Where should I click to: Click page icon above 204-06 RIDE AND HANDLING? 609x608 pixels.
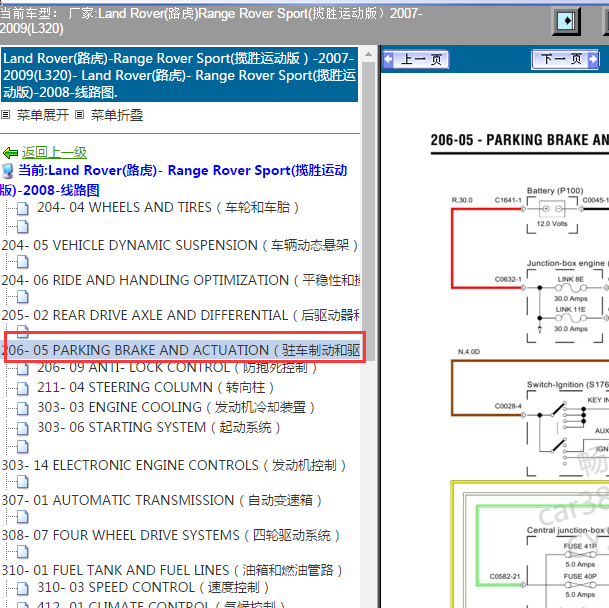(x=23, y=262)
